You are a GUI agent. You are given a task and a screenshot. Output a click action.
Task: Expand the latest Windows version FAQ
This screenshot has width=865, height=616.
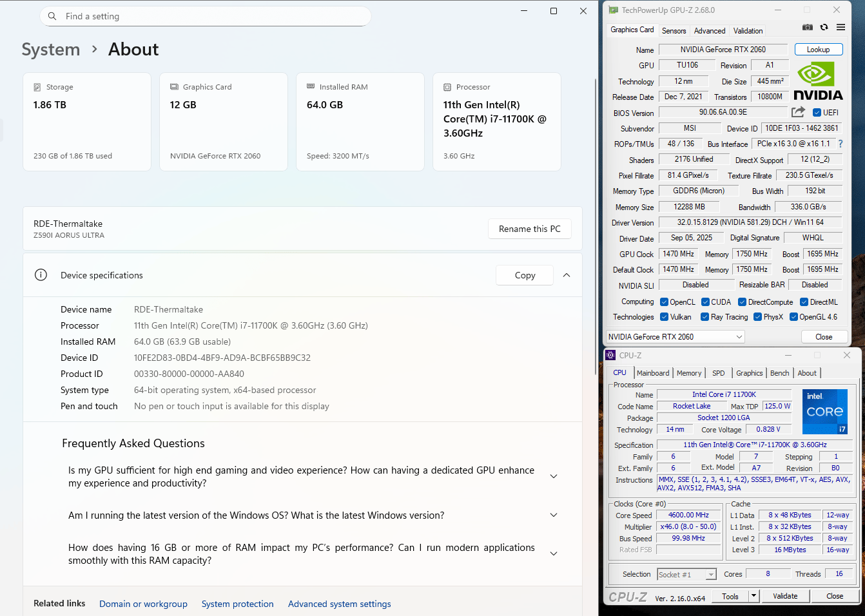click(554, 515)
